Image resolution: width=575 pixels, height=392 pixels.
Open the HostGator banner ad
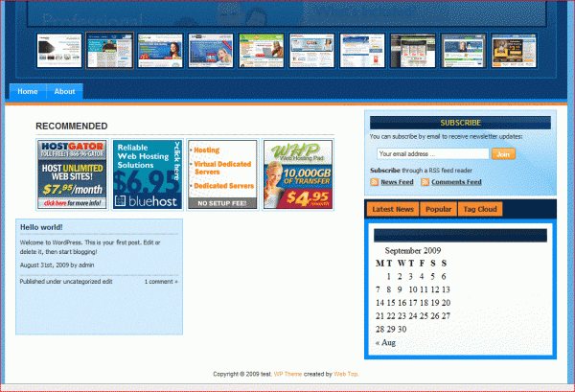tap(72, 174)
